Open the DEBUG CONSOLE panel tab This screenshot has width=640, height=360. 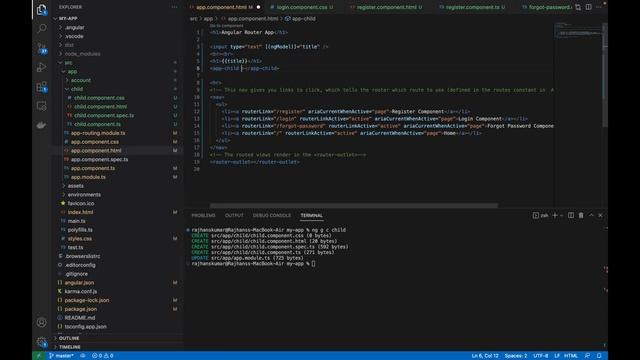(272, 216)
